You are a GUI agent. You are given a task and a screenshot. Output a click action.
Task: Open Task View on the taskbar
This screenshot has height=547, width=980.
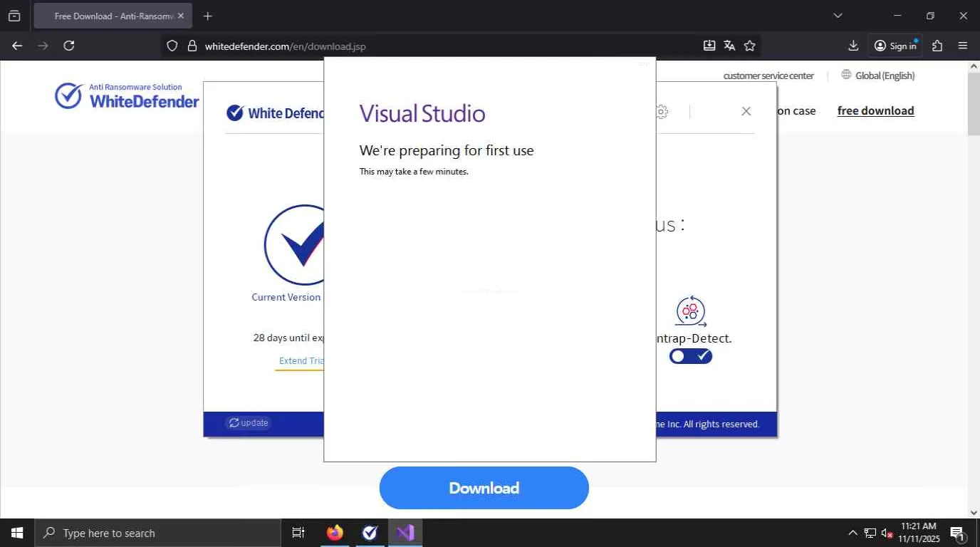298,533
